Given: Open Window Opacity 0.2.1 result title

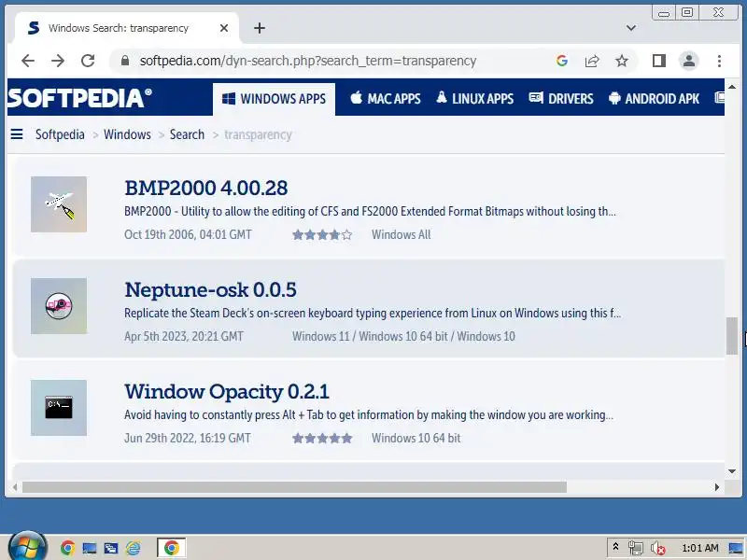Looking at the screenshot, I should pos(227,392).
